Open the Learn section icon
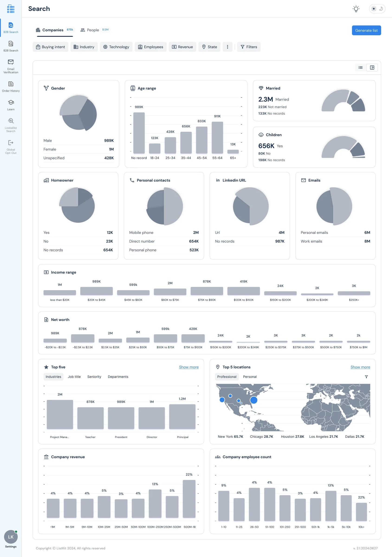Image resolution: width=392 pixels, height=557 pixels. (x=11, y=102)
